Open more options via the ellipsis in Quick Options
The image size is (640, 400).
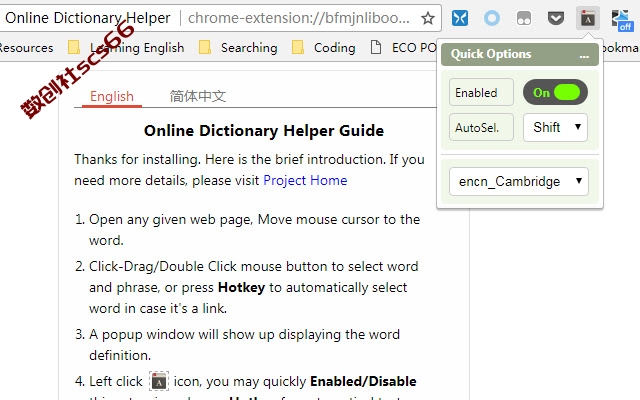coord(584,55)
